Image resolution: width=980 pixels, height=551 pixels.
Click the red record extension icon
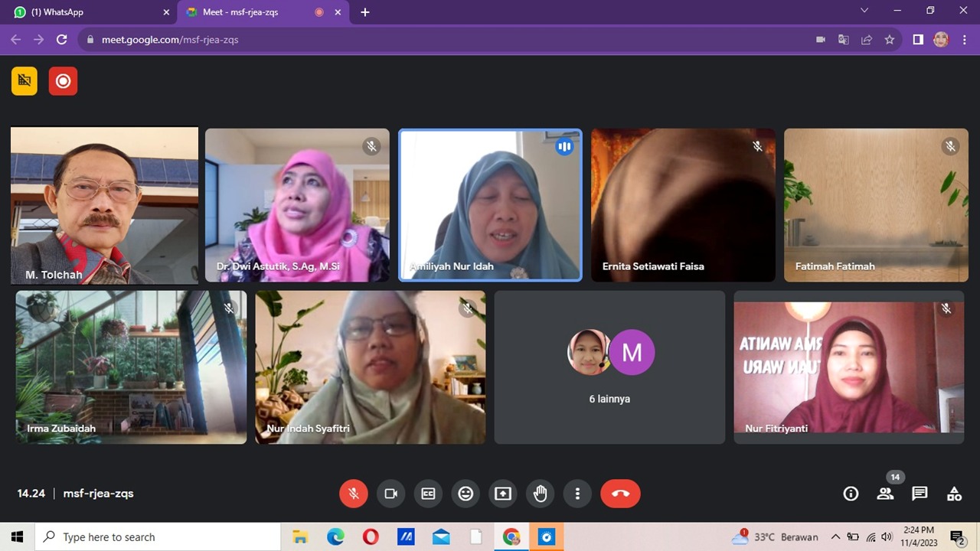click(x=63, y=81)
